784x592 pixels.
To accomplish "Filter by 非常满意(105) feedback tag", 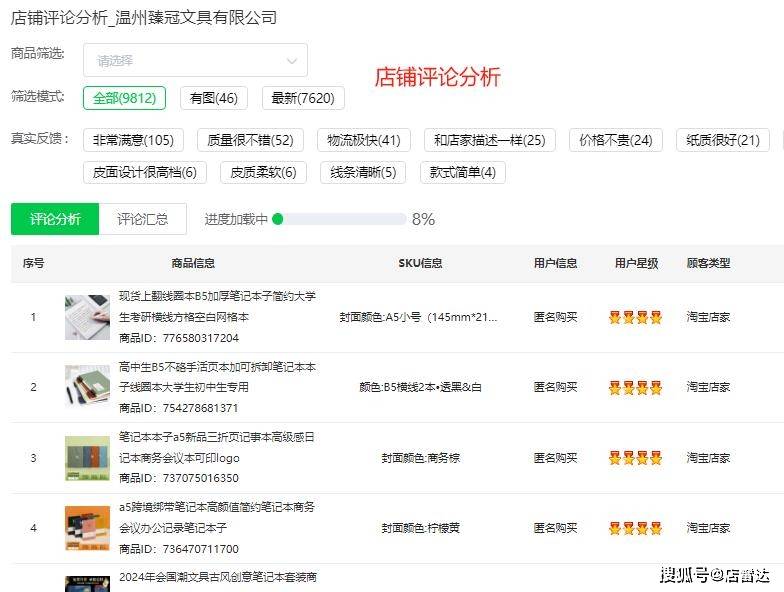I will [133, 140].
